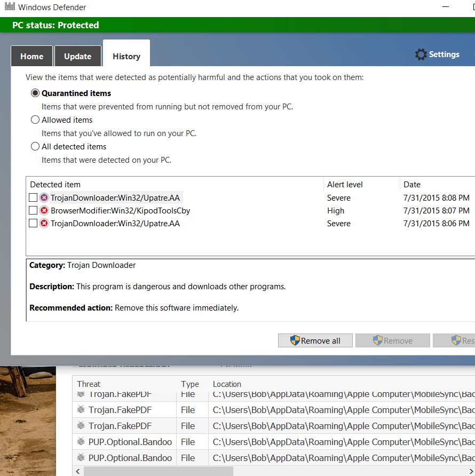Click horizontal scrollbar thumb in background scanner window
Viewport: 475px width, 476px height.
(x=159, y=471)
